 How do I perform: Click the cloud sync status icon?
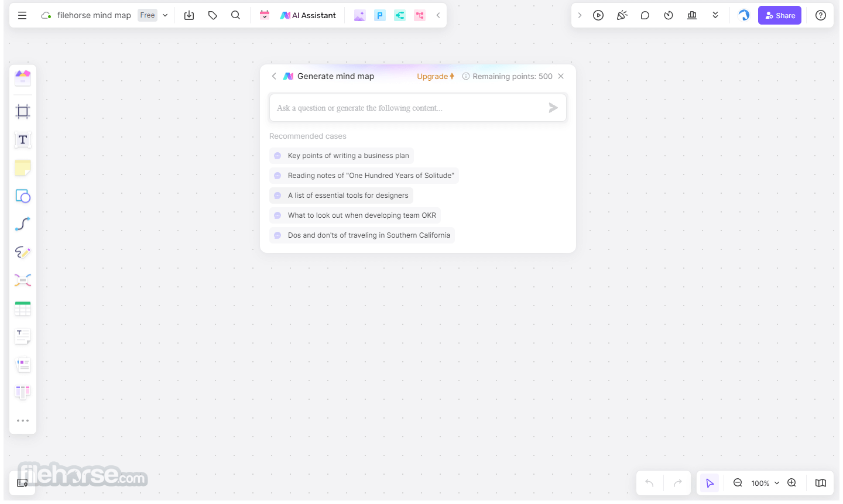46,15
